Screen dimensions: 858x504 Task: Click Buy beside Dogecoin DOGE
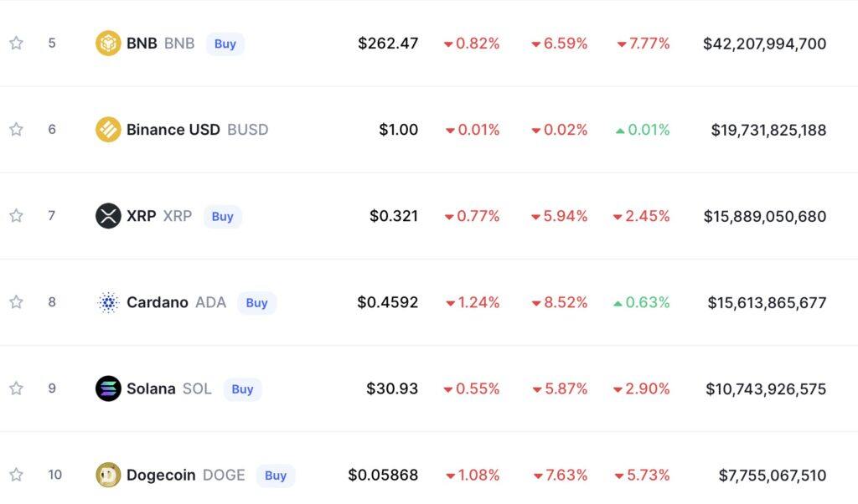(x=275, y=476)
